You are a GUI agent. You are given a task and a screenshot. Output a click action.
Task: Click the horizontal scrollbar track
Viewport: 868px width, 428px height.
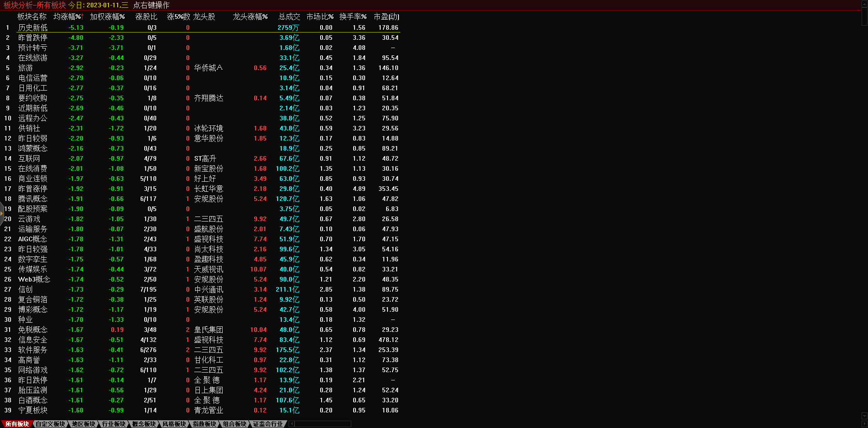323,424
